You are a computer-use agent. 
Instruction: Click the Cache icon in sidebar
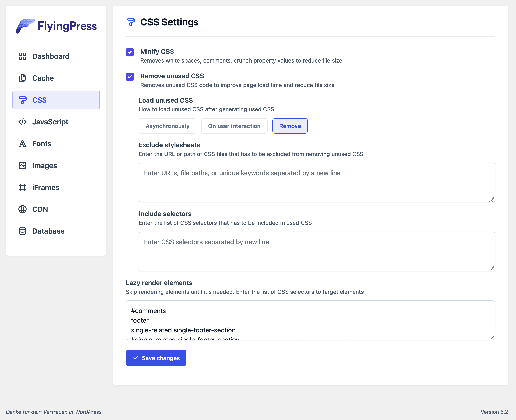point(22,78)
